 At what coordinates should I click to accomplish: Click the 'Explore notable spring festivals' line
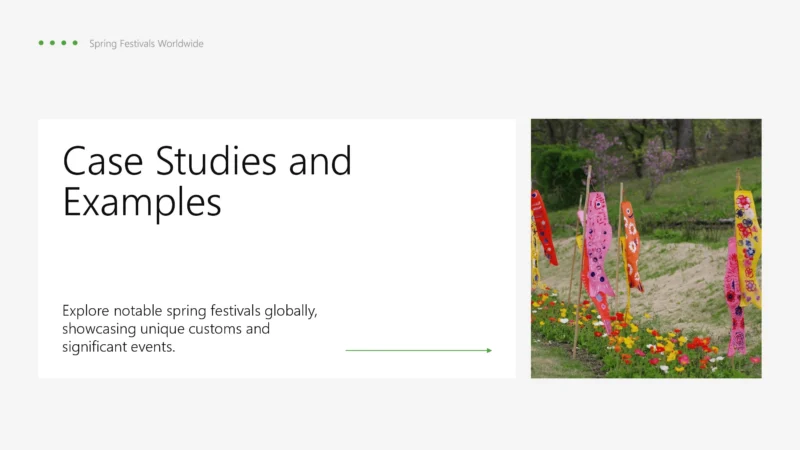click(x=189, y=311)
